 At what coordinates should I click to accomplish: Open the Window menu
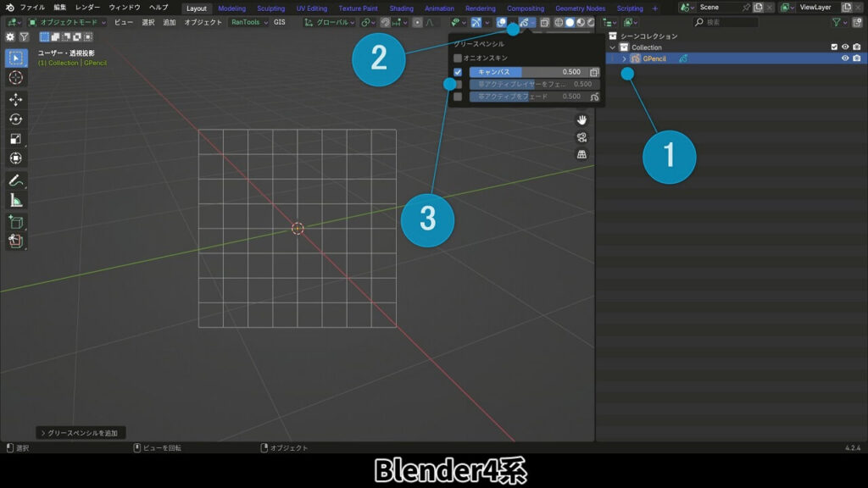(x=125, y=8)
